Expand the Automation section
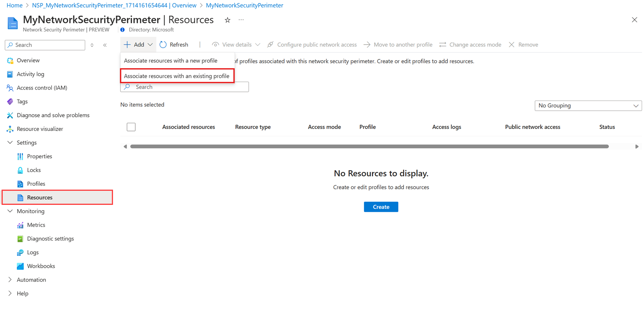 pyautogui.click(x=10, y=280)
